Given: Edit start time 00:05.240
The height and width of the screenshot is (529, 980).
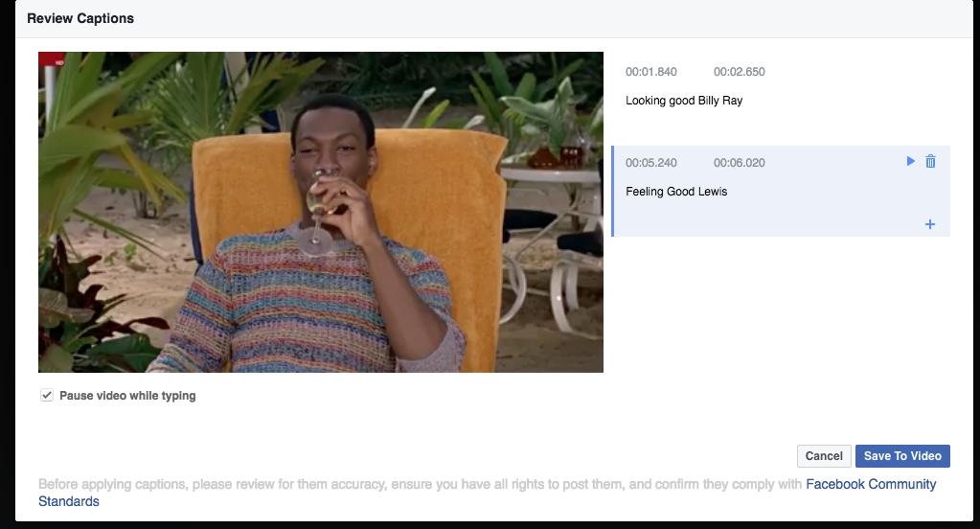Looking at the screenshot, I should coord(651,163).
